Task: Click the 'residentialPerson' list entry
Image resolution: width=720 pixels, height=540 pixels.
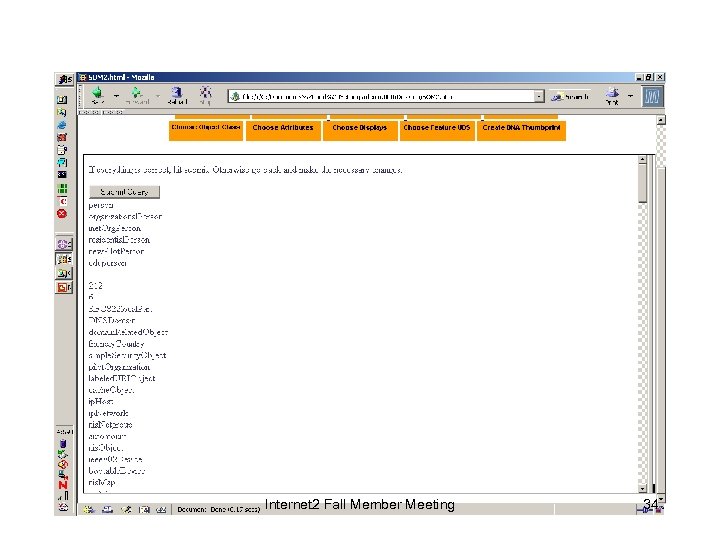Action: (119, 240)
